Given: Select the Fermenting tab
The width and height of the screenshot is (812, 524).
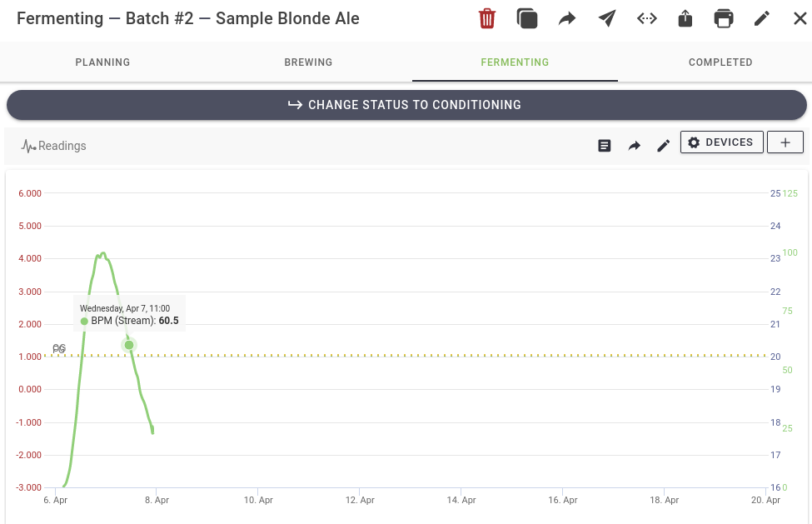Looking at the screenshot, I should pos(515,62).
